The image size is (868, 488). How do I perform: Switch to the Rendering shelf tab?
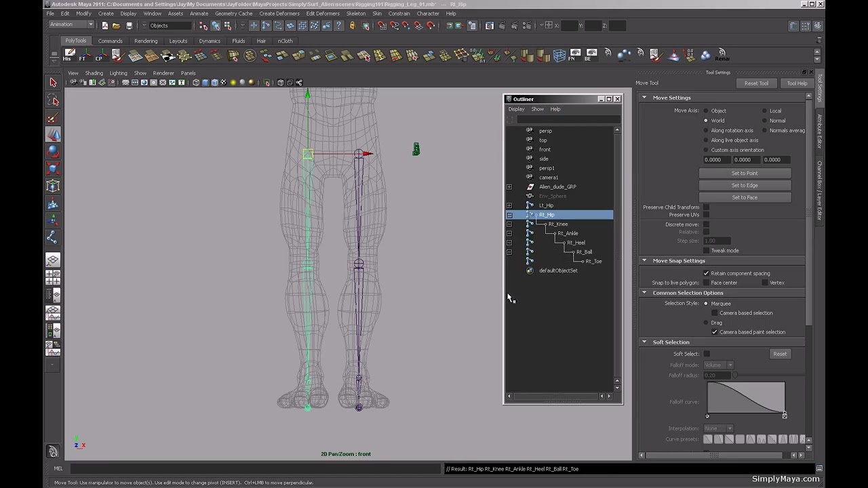tap(146, 41)
